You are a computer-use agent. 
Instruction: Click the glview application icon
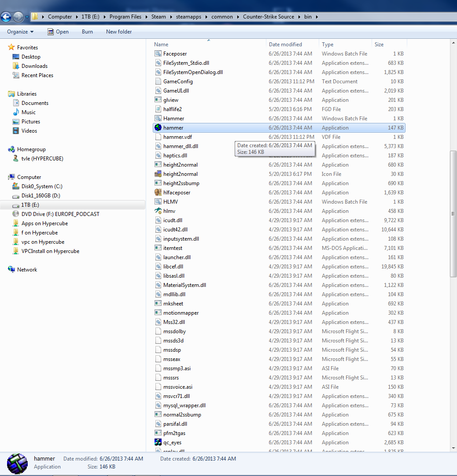point(158,100)
